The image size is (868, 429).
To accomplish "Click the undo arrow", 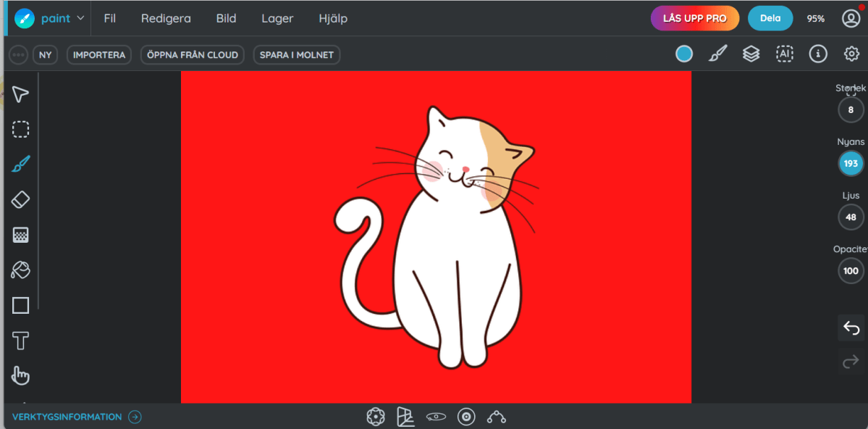I will [x=851, y=328].
